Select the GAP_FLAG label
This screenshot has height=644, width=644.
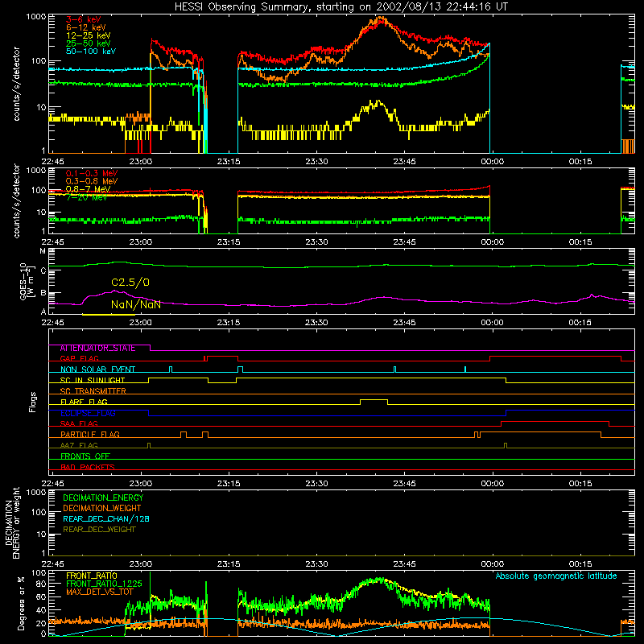(x=79, y=358)
